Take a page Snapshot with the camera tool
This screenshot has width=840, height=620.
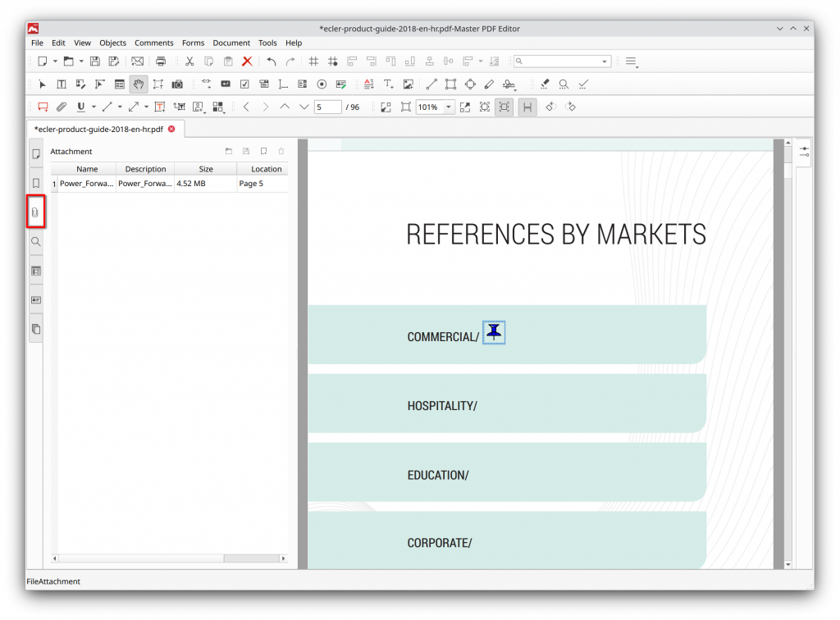pyautogui.click(x=177, y=84)
